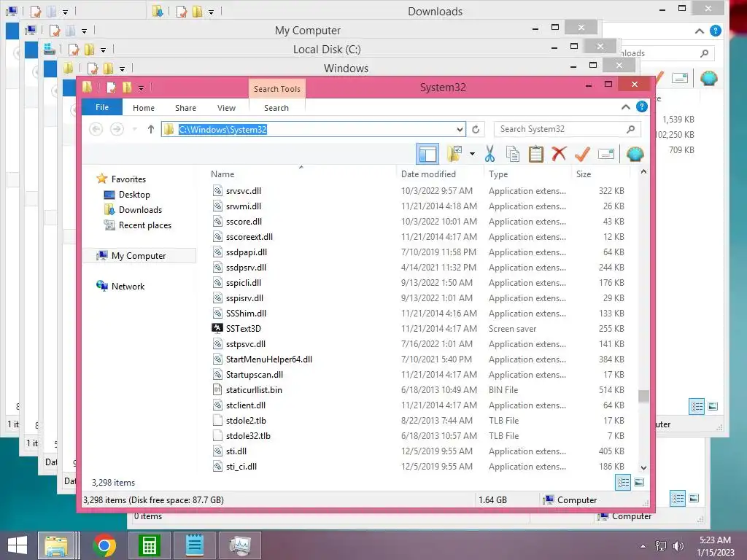Click the folder options icon with checkbox
This screenshot has height=560, width=747.
pyautogui.click(x=454, y=154)
